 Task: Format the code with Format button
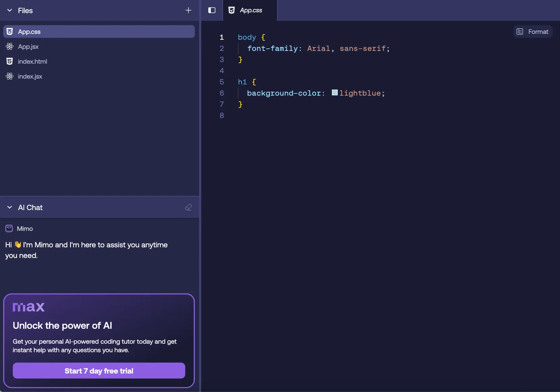[533, 31]
